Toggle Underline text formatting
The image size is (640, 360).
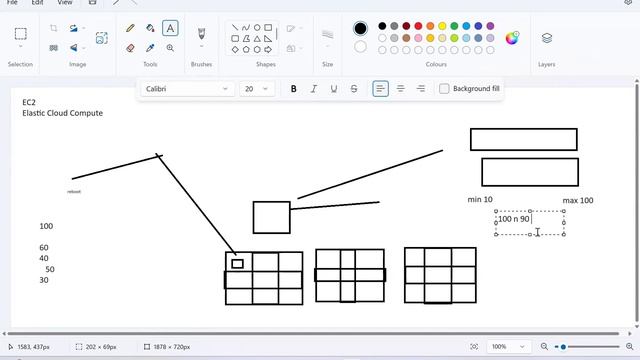(333, 89)
